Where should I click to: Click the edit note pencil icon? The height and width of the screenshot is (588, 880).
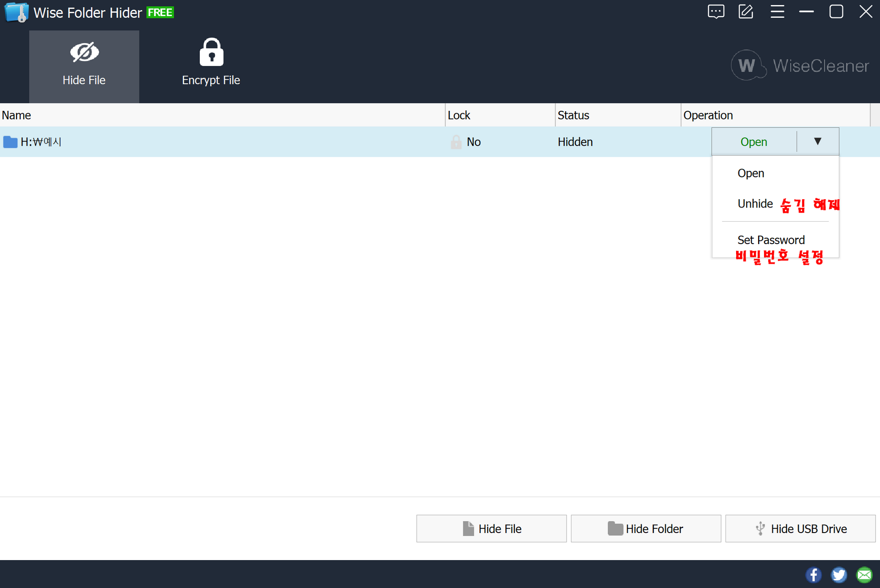(746, 12)
